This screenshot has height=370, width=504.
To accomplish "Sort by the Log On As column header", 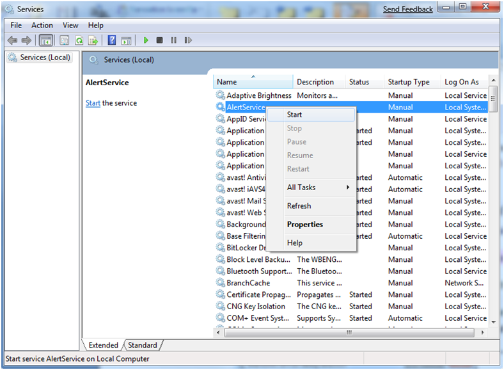I will click(465, 82).
